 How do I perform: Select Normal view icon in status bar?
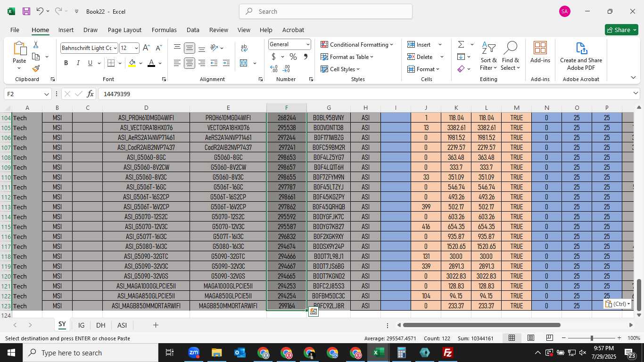point(512,338)
